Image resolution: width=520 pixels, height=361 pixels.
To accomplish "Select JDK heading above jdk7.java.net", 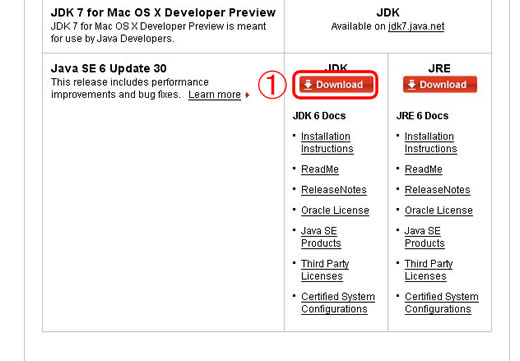I will tap(388, 13).
